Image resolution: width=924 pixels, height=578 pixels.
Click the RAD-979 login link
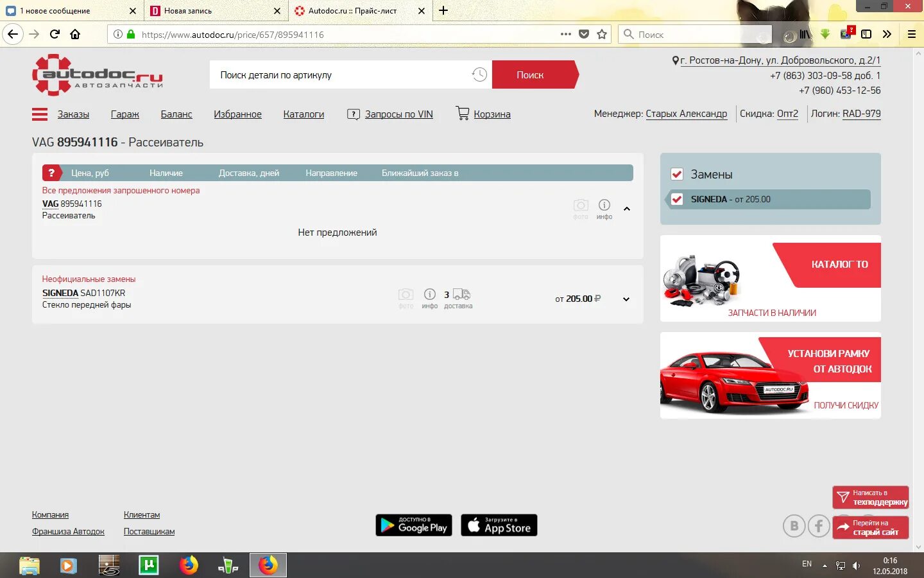click(861, 114)
